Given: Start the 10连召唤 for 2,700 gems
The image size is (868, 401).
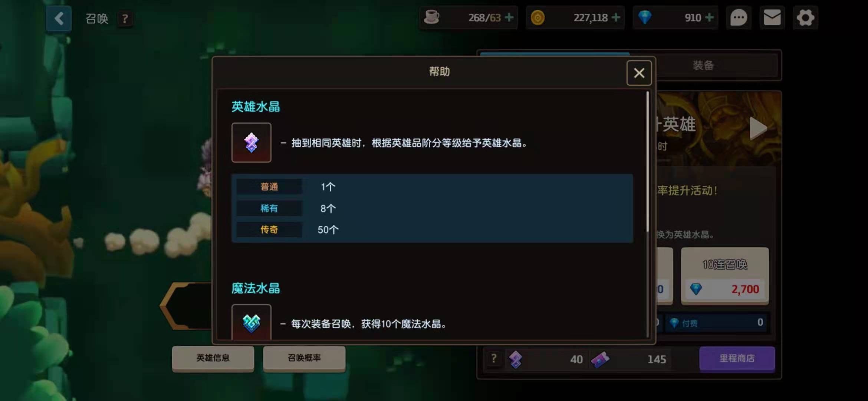Looking at the screenshot, I should [x=725, y=276].
